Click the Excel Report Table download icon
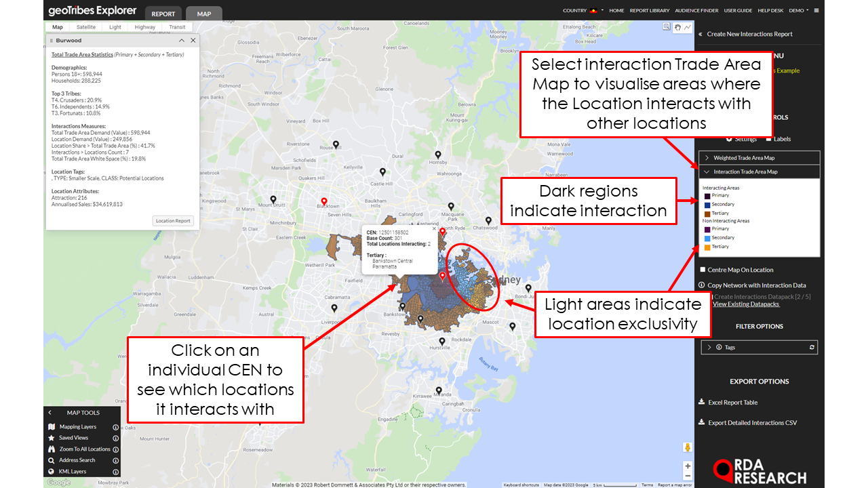 click(x=701, y=402)
